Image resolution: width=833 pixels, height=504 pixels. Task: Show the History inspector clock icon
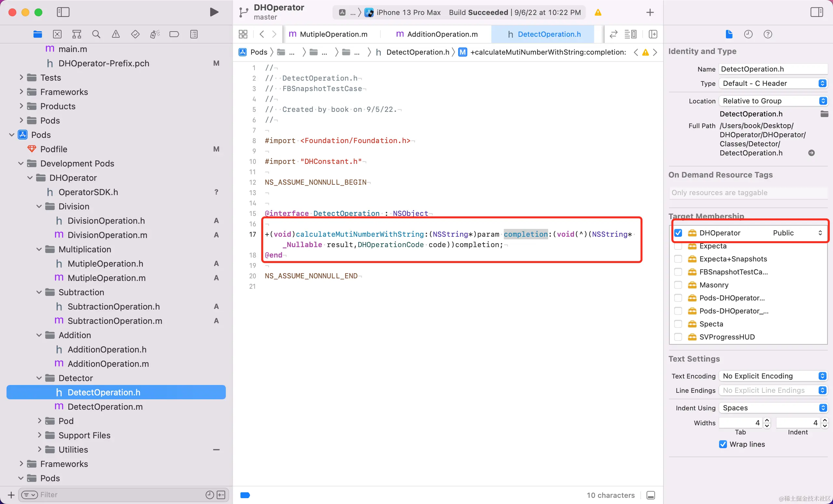[x=748, y=34]
